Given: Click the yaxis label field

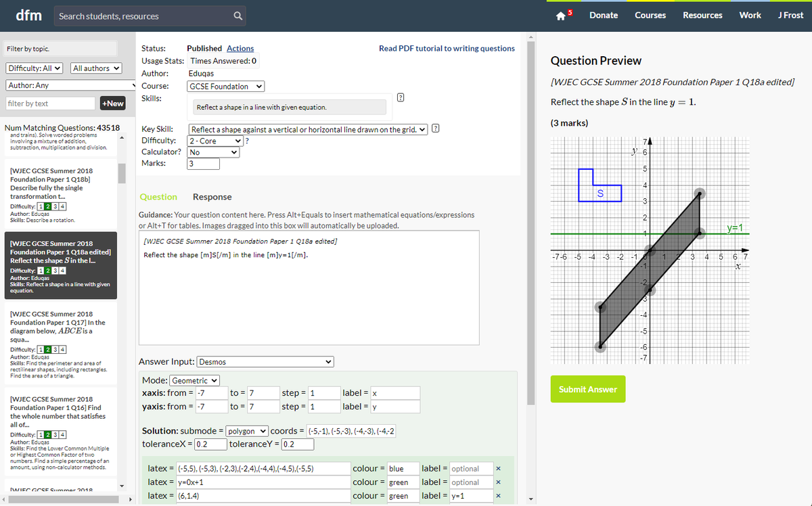Looking at the screenshot, I should [395, 407].
